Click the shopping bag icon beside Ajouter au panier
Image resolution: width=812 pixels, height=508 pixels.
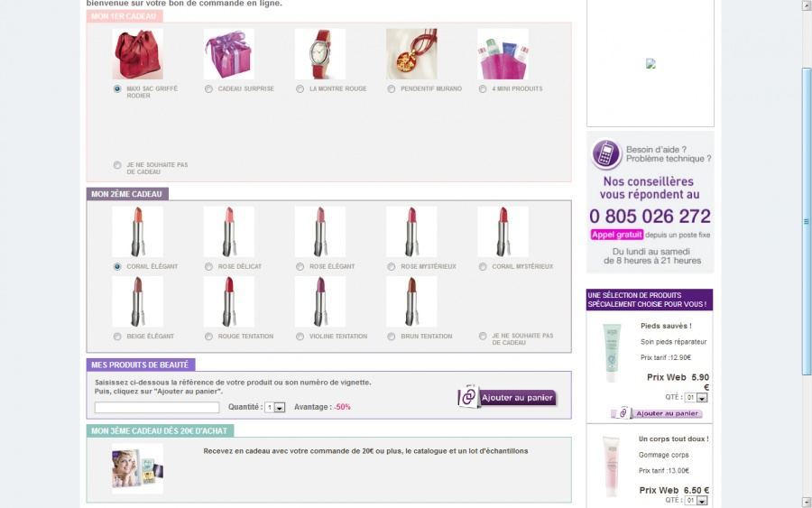pos(468,397)
